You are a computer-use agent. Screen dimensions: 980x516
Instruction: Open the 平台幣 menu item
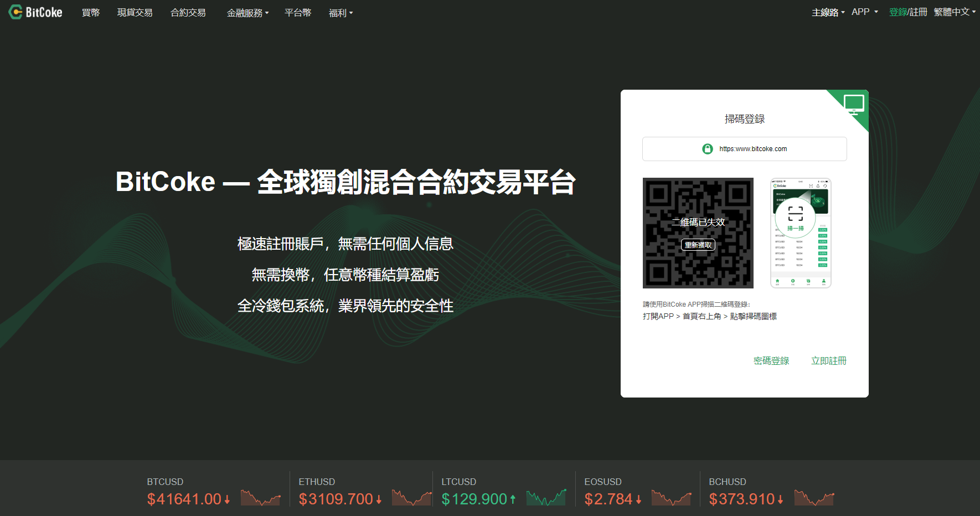[298, 13]
